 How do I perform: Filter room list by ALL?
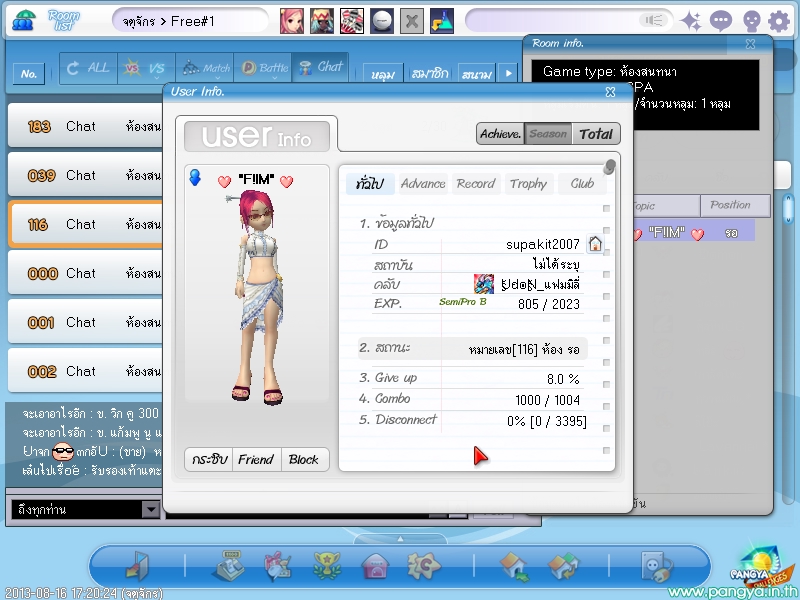pos(89,68)
